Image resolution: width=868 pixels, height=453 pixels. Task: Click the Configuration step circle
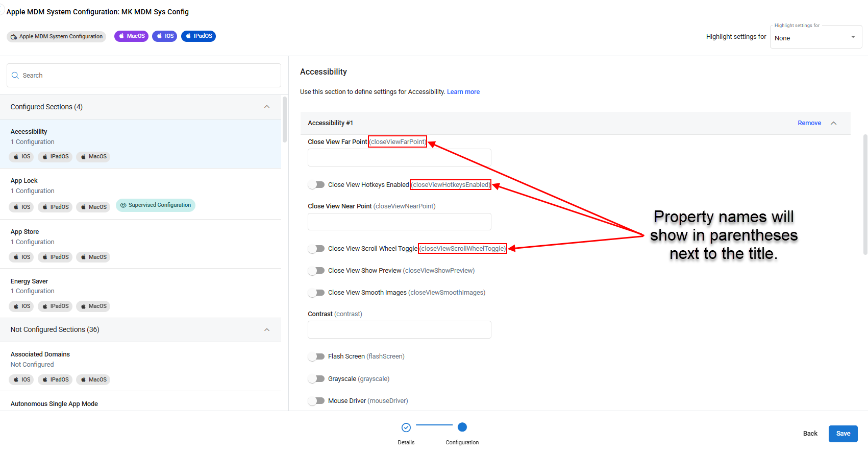point(462,427)
